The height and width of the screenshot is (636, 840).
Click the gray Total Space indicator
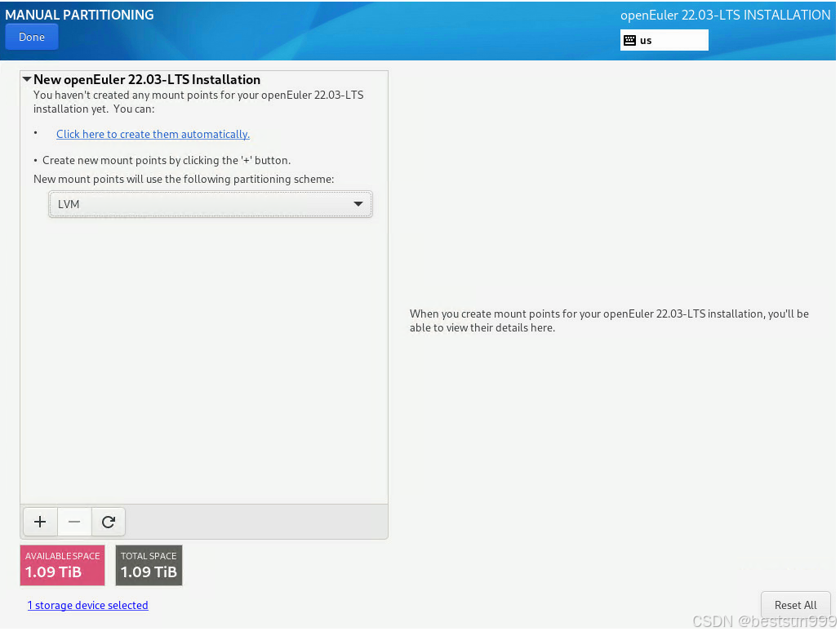[x=149, y=565]
